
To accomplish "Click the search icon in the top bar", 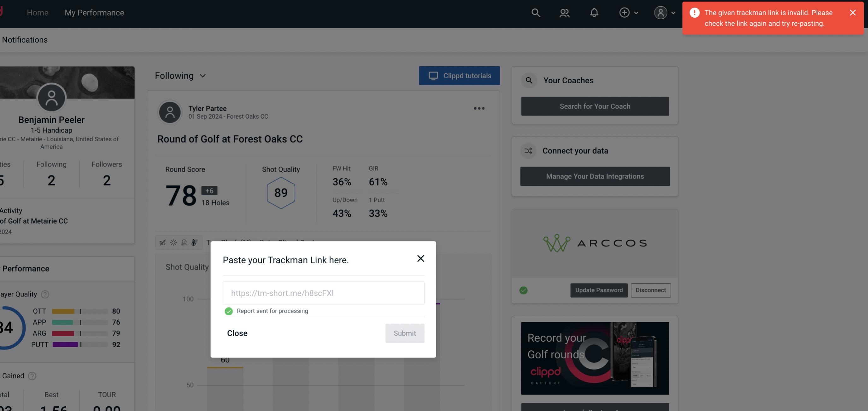I will (535, 12).
